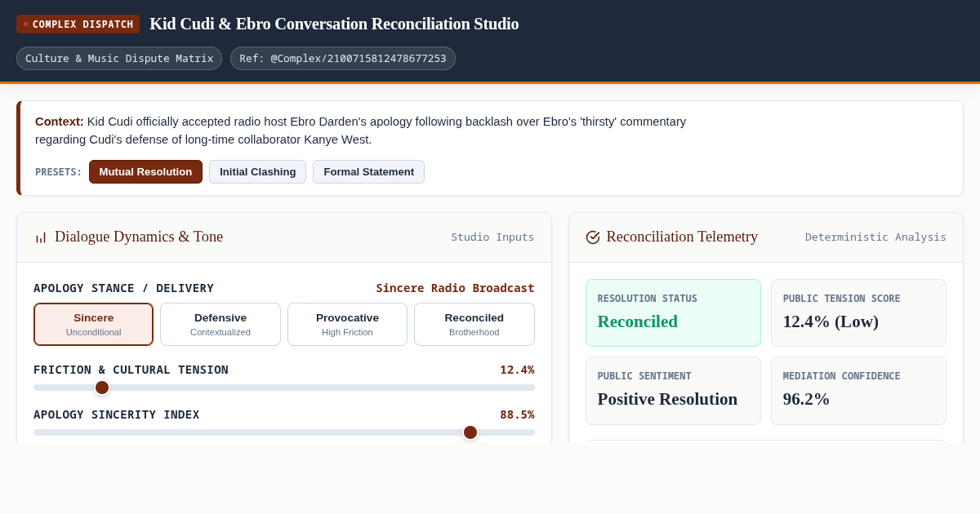
Task: Click the Deterministic Analysis label
Action: (x=875, y=237)
